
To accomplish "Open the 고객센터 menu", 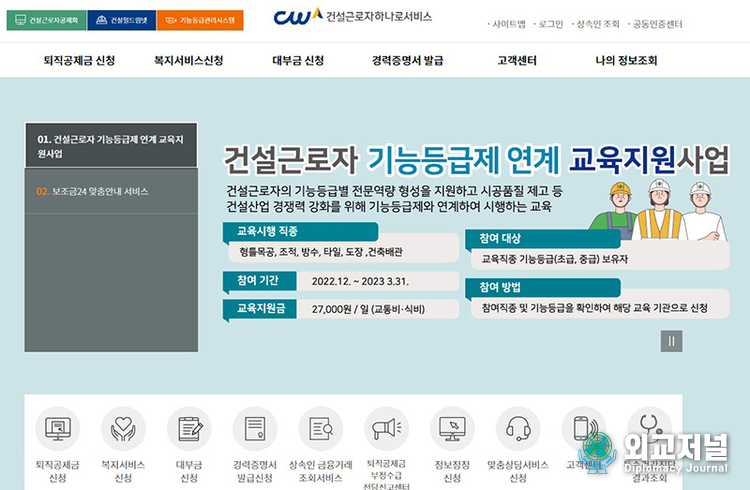I will (x=517, y=60).
